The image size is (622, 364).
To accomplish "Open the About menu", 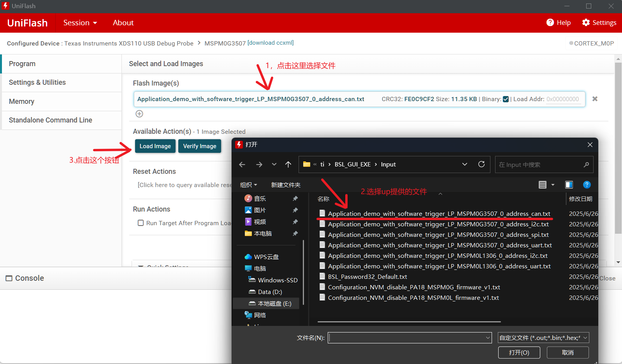I will click(123, 23).
